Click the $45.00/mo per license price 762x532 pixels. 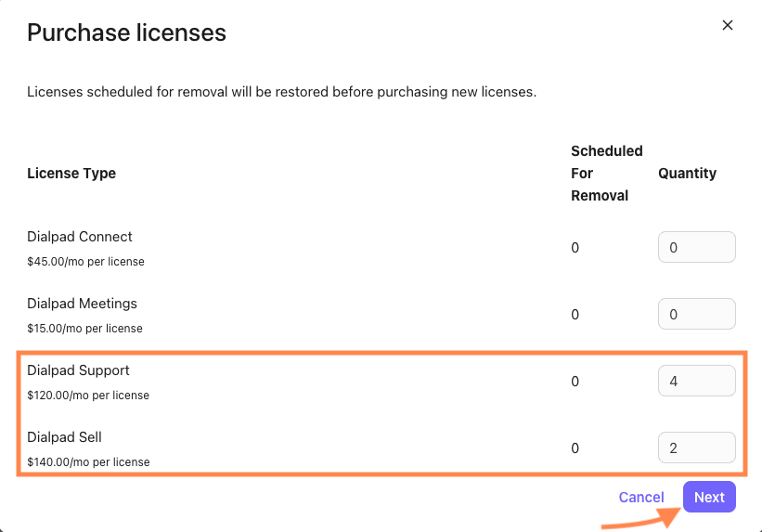click(85, 262)
